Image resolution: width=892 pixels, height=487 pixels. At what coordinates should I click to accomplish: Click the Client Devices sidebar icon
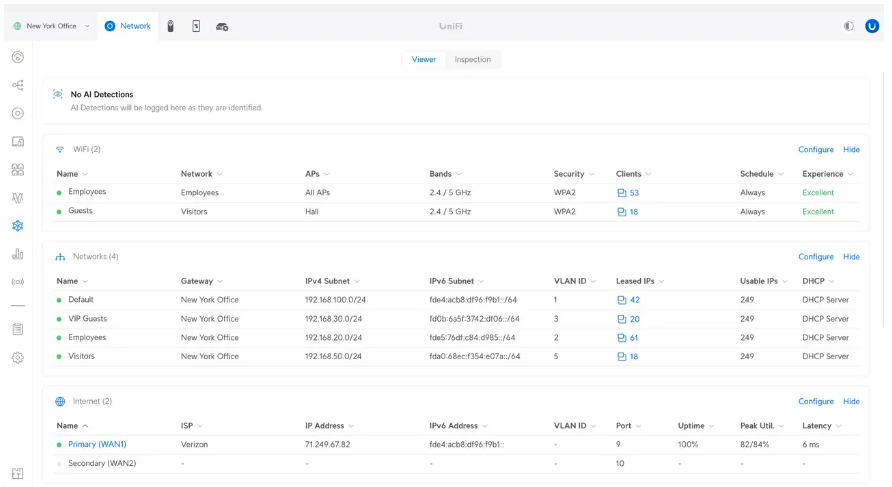[x=17, y=142]
